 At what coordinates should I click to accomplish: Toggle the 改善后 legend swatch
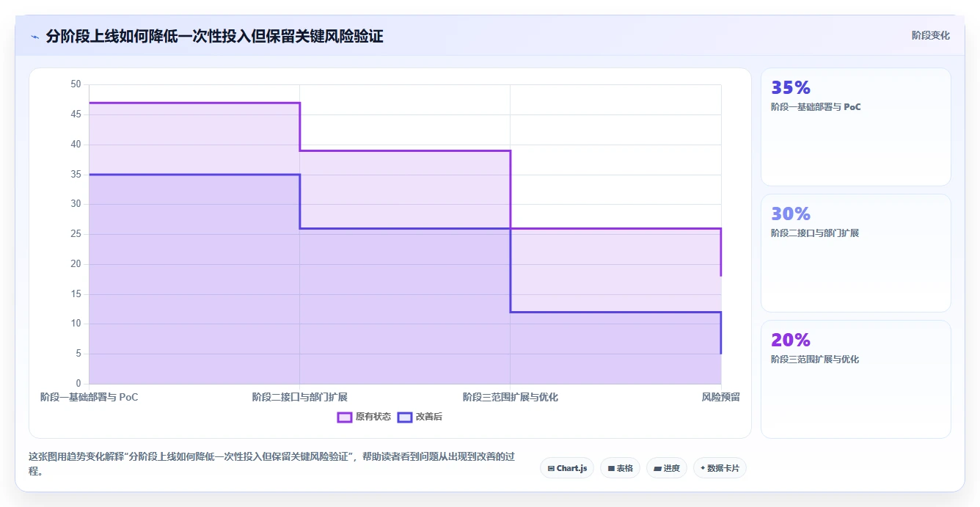coord(405,417)
